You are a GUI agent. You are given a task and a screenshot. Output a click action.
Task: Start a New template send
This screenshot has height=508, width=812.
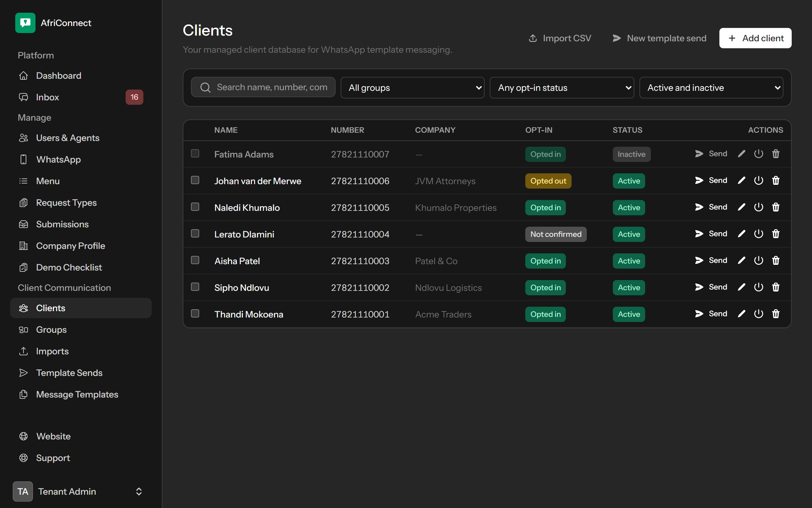[659, 38]
